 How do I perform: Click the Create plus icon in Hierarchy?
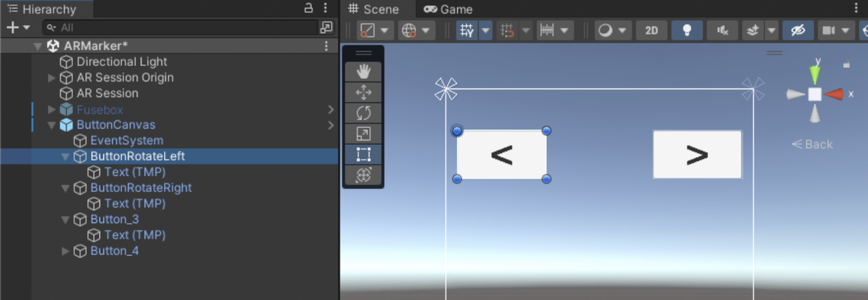[12, 27]
